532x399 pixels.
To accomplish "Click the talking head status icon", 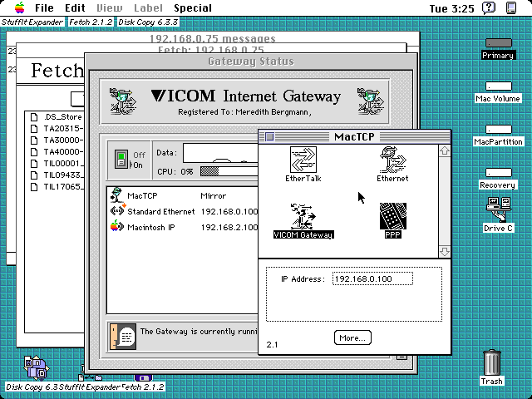I will (123, 336).
